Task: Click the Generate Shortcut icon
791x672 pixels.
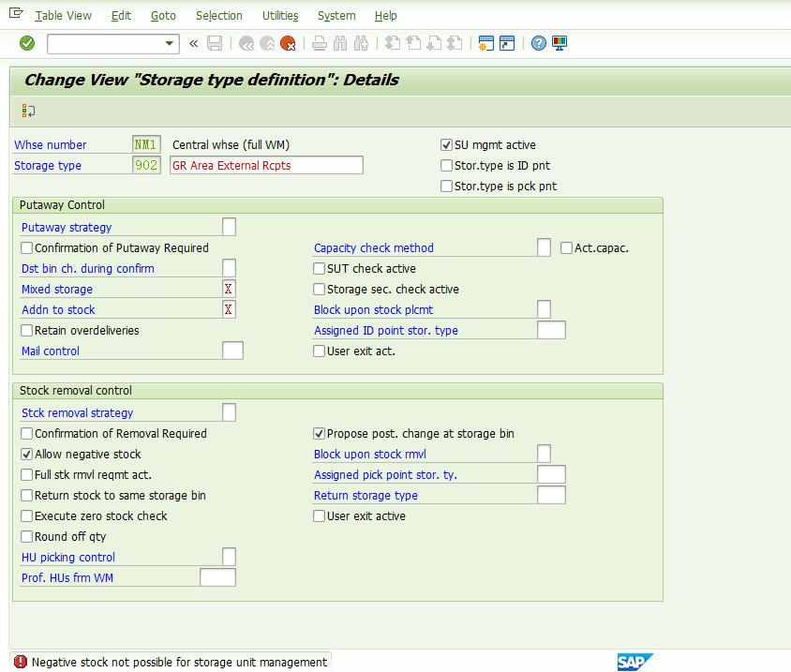Action: [x=507, y=43]
